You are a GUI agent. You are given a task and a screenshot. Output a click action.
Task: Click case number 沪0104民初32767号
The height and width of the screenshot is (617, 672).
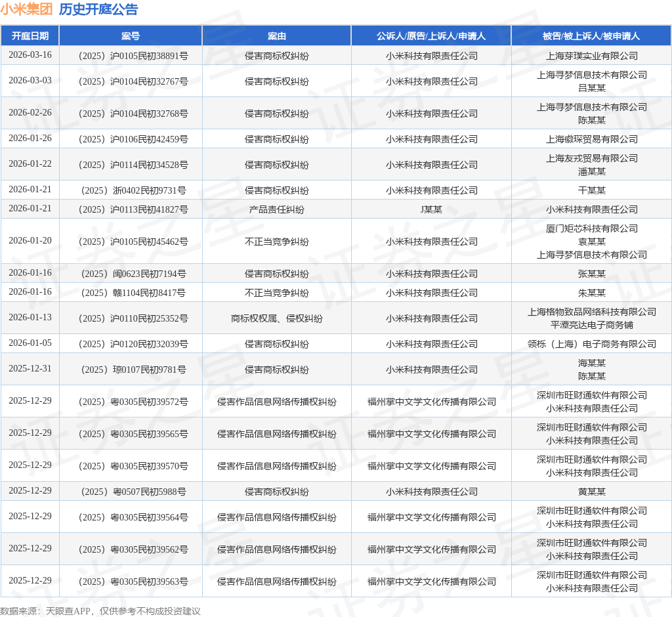pyautogui.click(x=149, y=81)
